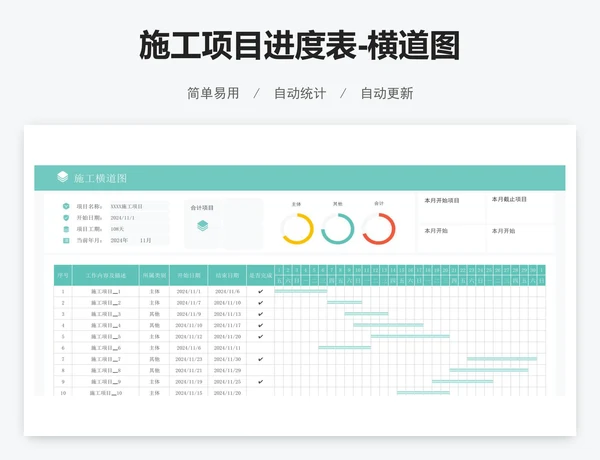Select the 是否完成 column header

click(261, 275)
